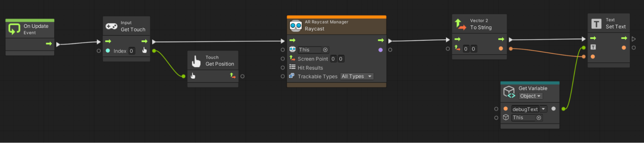Open the Object kind dropdown in Get Variable
This screenshot has height=143, width=644.
pos(530,96)
